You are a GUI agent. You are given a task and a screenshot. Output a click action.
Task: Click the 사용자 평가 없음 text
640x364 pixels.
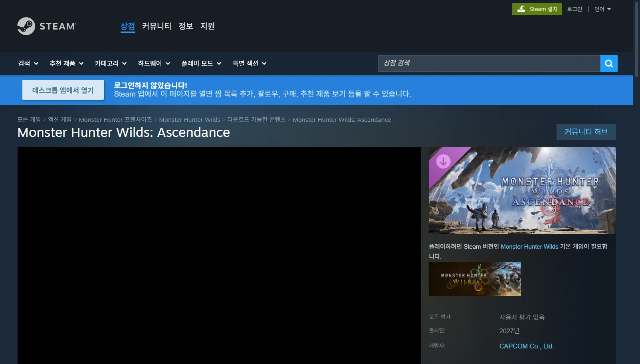click(522, 317)
